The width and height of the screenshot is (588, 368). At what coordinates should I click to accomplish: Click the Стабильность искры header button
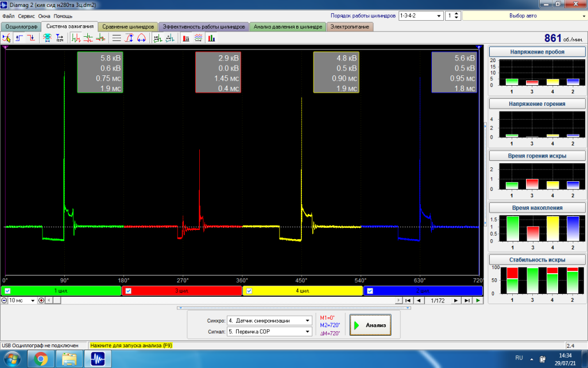537,259
